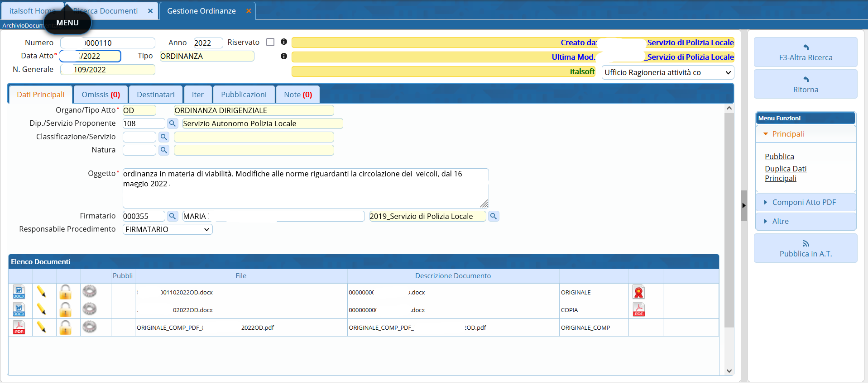868x384 pixels.
Task: Click the info icon next to Riservato
Action: (284, 42)
